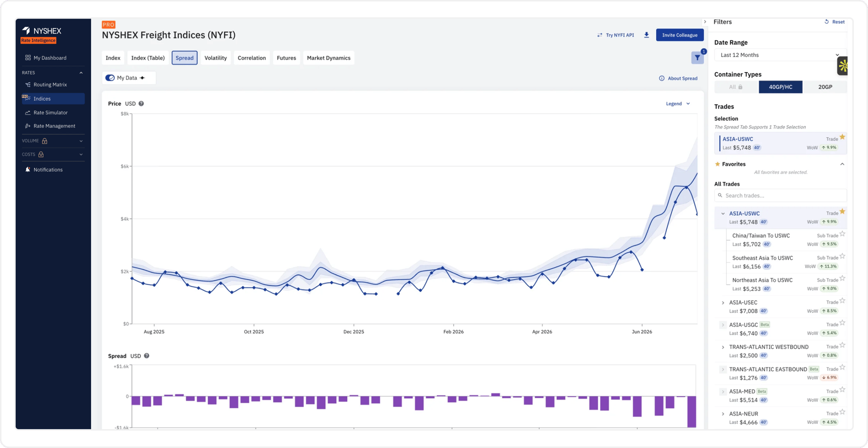868x448 pixels.
Task: Collapse the Favorites section chevron
Action: tap(842, 164)
